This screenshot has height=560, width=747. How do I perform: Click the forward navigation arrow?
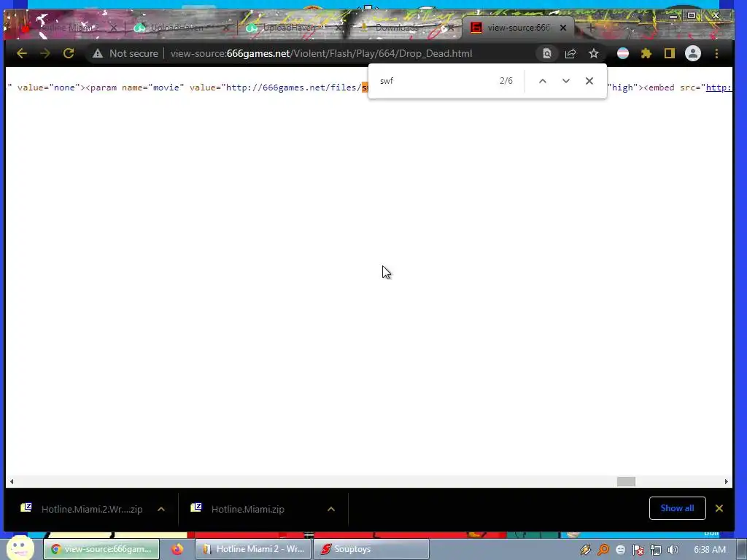pos(45,53)
